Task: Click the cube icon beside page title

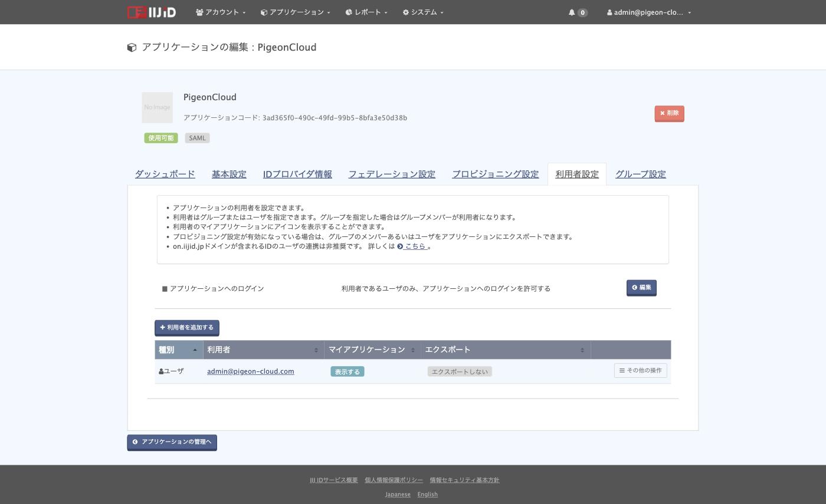Action: [x=132, y=48]
